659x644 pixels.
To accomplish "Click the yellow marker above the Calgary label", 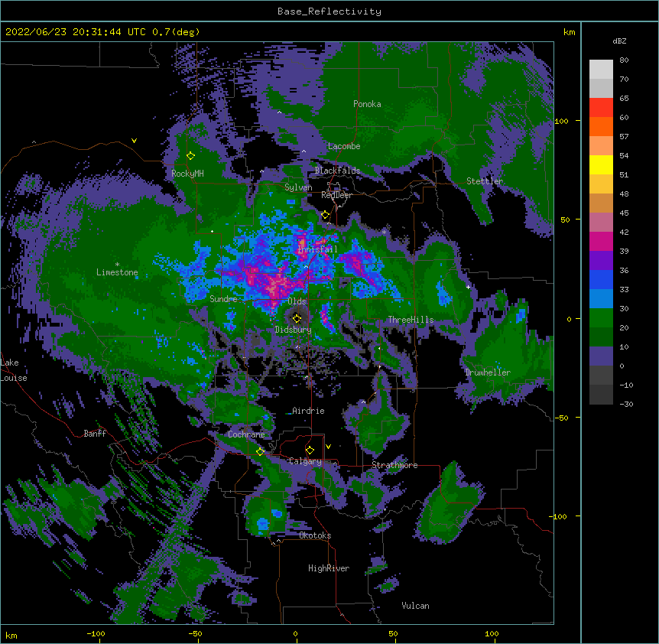I will (x=310, y=450).
